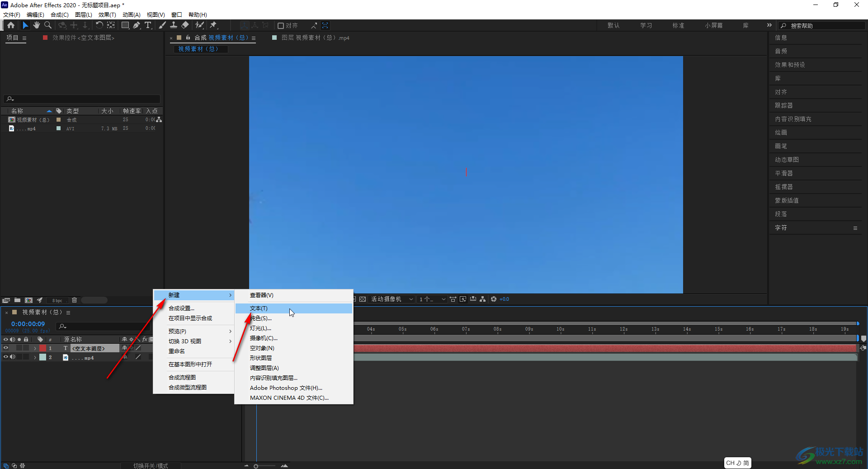868x469 pixels.
Task: Toggle the Universal Camera snap-collapse icon
Action: pos(325,26)
